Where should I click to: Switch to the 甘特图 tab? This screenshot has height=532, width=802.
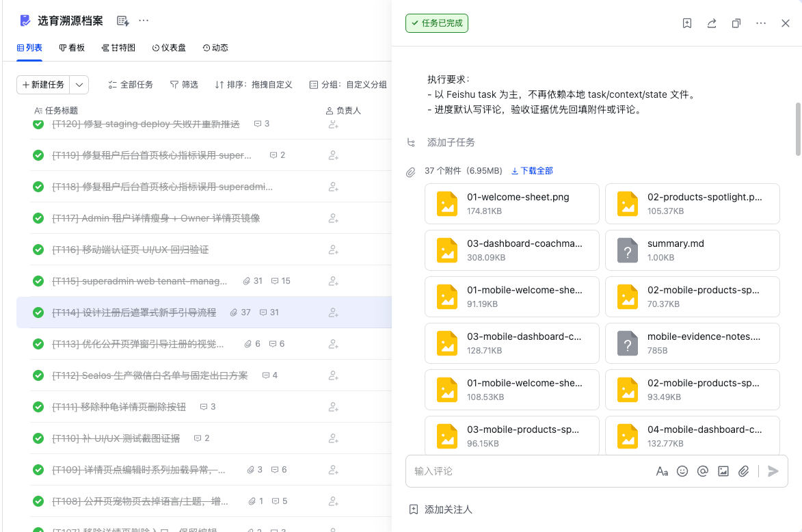118,48
